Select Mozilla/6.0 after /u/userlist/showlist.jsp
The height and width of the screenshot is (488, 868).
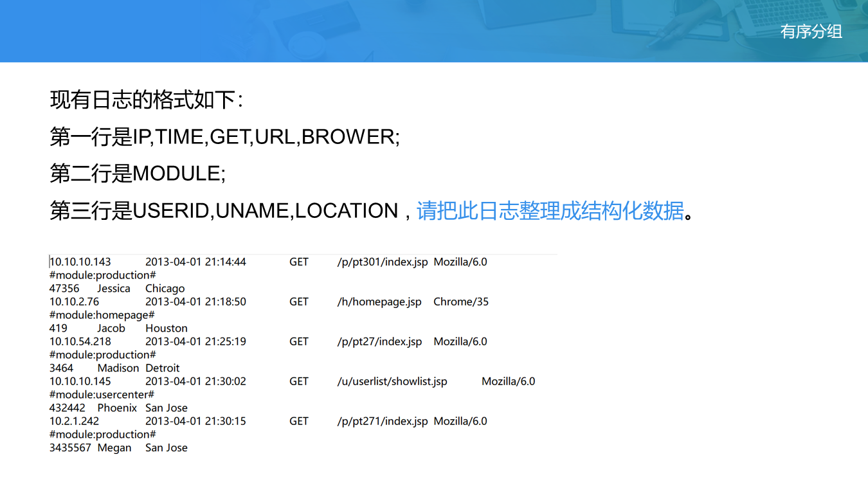pos(509,382)
